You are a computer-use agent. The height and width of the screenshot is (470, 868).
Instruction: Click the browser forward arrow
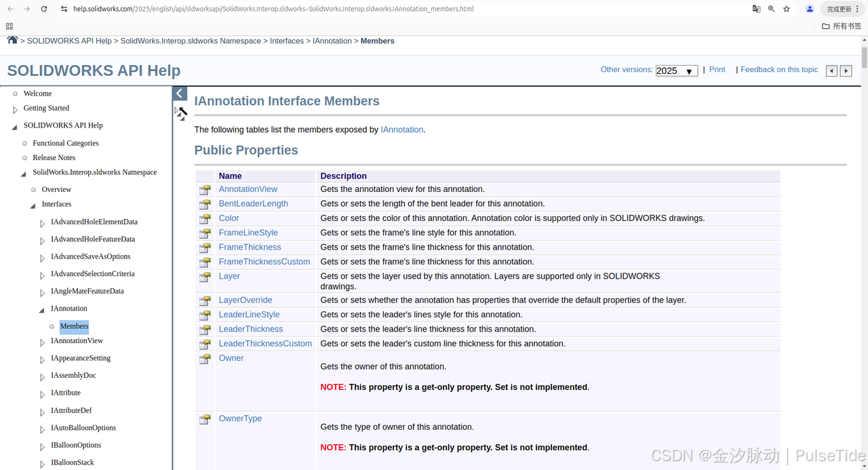(27, 9)
